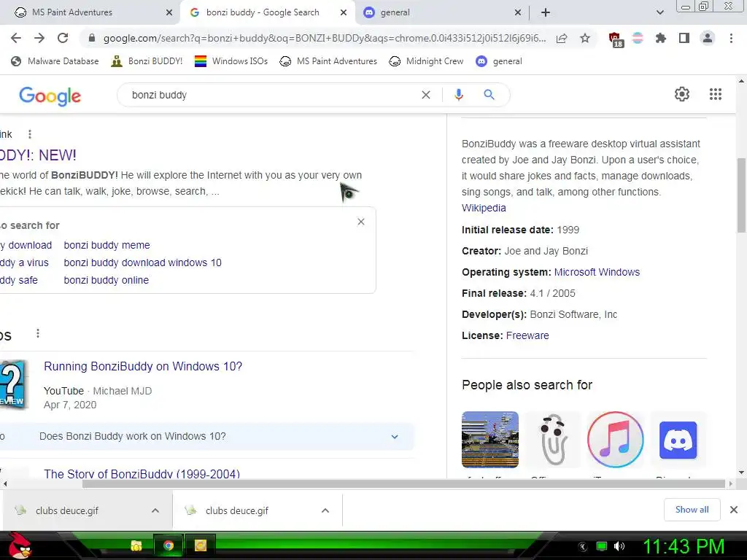Viewport: 747px width, 560px height.
Task: Open the Google apps grid
Action: (x=715, y=94)
